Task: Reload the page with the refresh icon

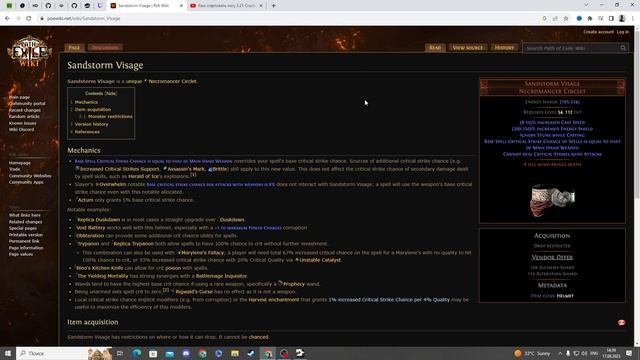Action: pyautogui.click(x=29, y=18)
